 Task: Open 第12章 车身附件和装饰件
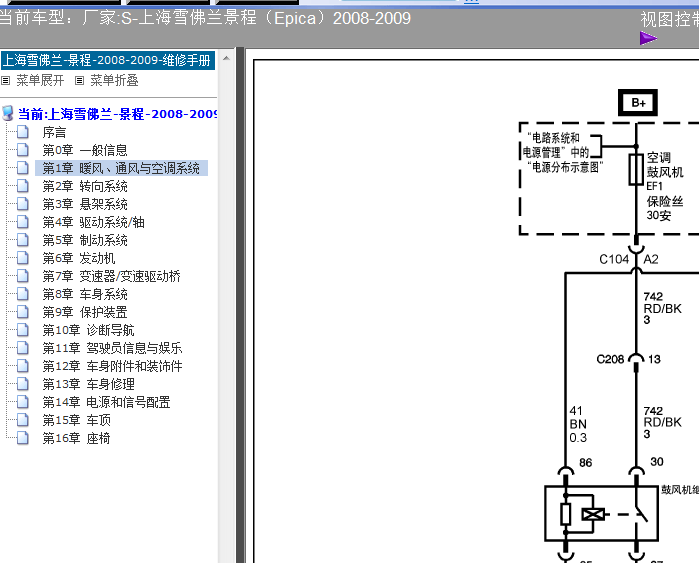(112, 366)
